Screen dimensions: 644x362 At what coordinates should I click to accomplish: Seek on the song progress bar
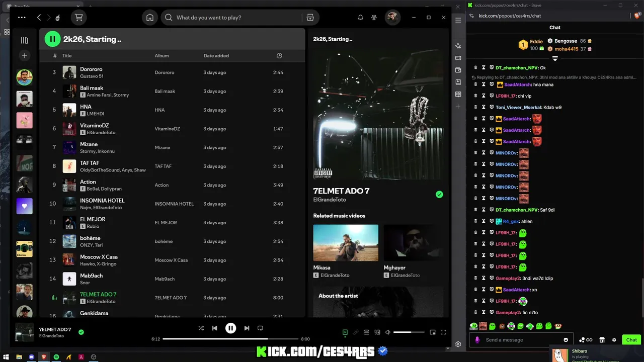coord(231,339)
